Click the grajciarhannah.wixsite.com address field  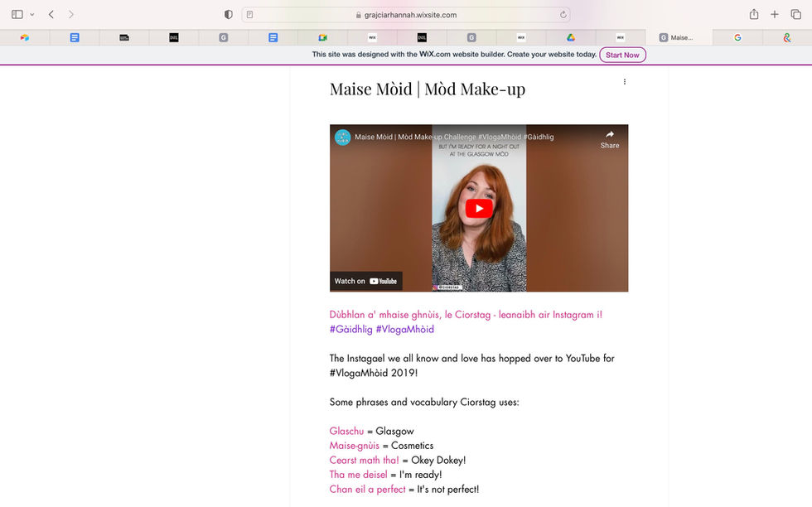tap(406, 15)
